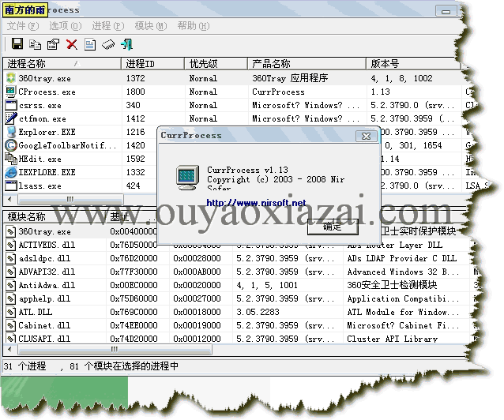The width and height of the screenshot is (504, 420).
Task: Select the 360tray.exe process icon
Action: click(11, 78)
